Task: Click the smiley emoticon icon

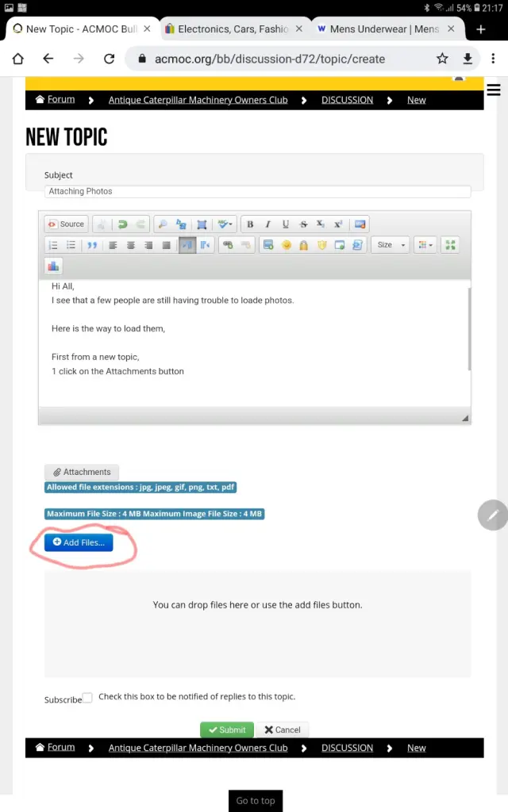Action: (286, 245)
